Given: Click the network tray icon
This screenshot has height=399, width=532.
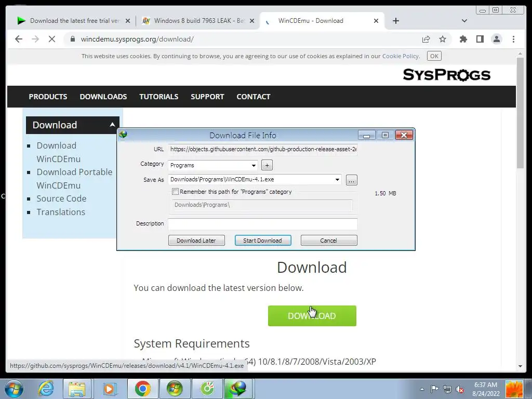Looking at the screenshot, I should pyautogui.click(x=447, y=389).
